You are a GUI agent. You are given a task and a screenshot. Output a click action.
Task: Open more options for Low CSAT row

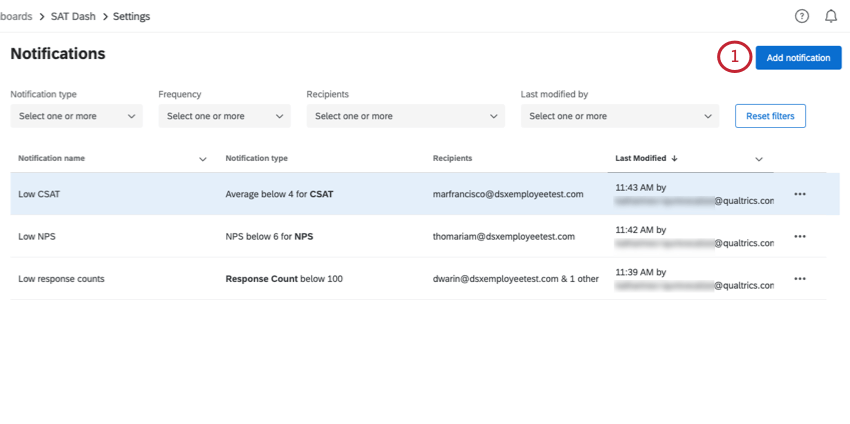pyautogui.click(x=799, y=194)
